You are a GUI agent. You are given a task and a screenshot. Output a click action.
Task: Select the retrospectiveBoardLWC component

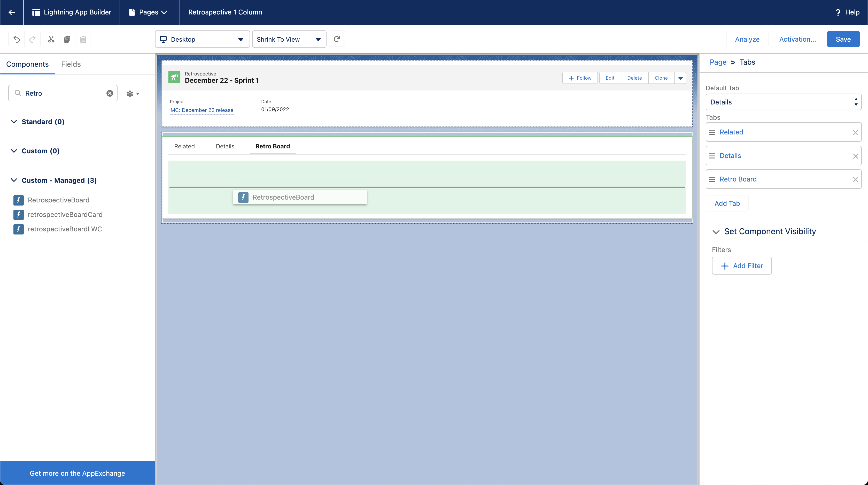click(65, 229)
